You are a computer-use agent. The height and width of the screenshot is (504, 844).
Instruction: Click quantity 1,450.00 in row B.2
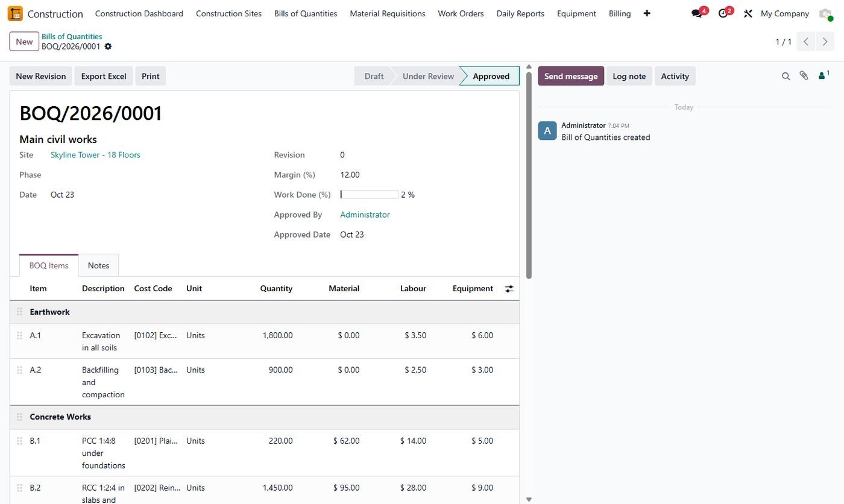click(x=277, y=488)
